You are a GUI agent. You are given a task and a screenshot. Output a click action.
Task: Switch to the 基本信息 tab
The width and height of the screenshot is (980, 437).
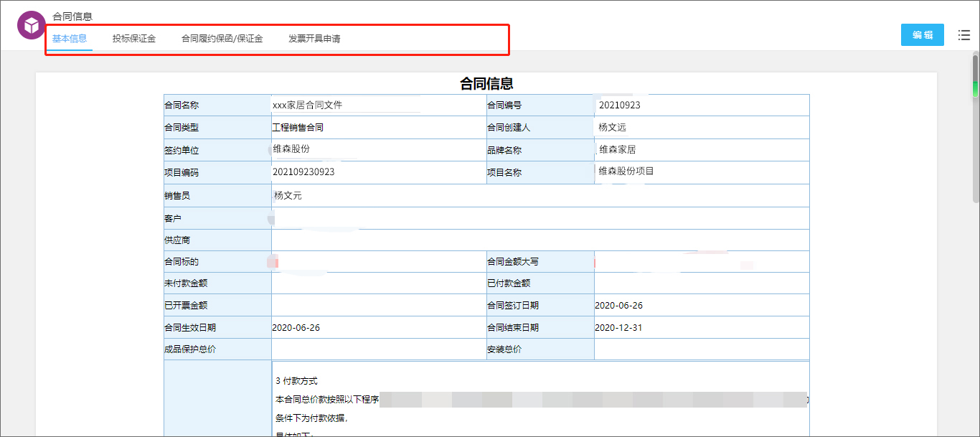[70, 39]
